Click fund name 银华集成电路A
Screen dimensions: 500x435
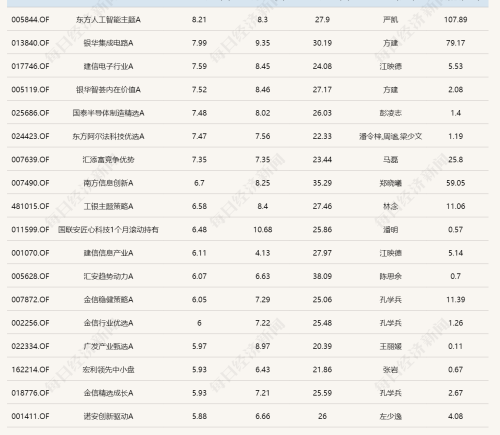pos(108,43)
